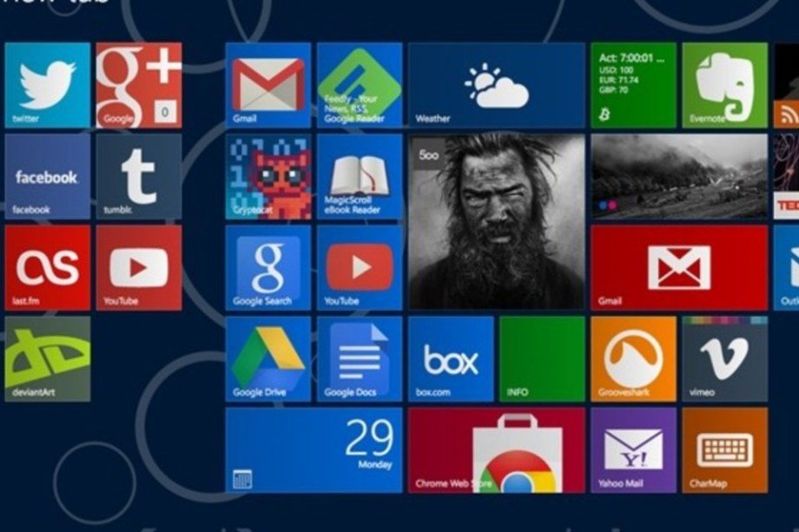Launch the CharMap tile
Image resolution: width=799 pixels, height=532 pixels.
pyautogui.click(x=724, y=450)
